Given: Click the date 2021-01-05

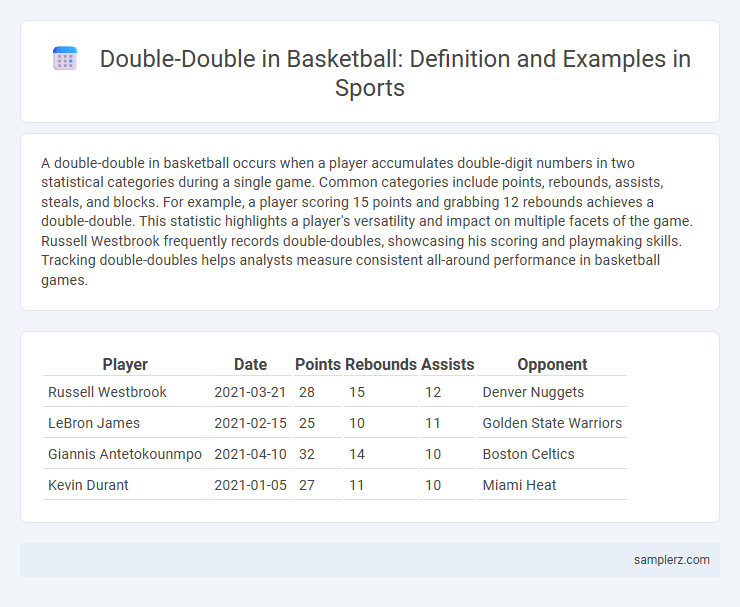Looking at the screenshot, I should pos(250,485).
